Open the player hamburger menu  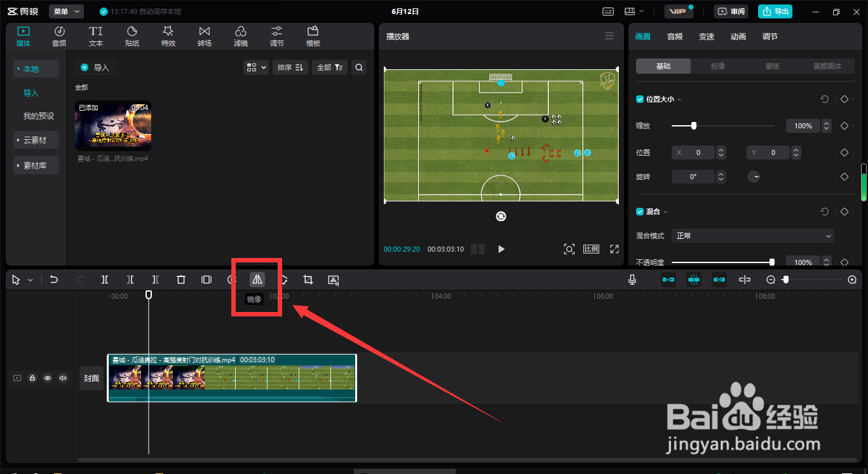(609, 36)
